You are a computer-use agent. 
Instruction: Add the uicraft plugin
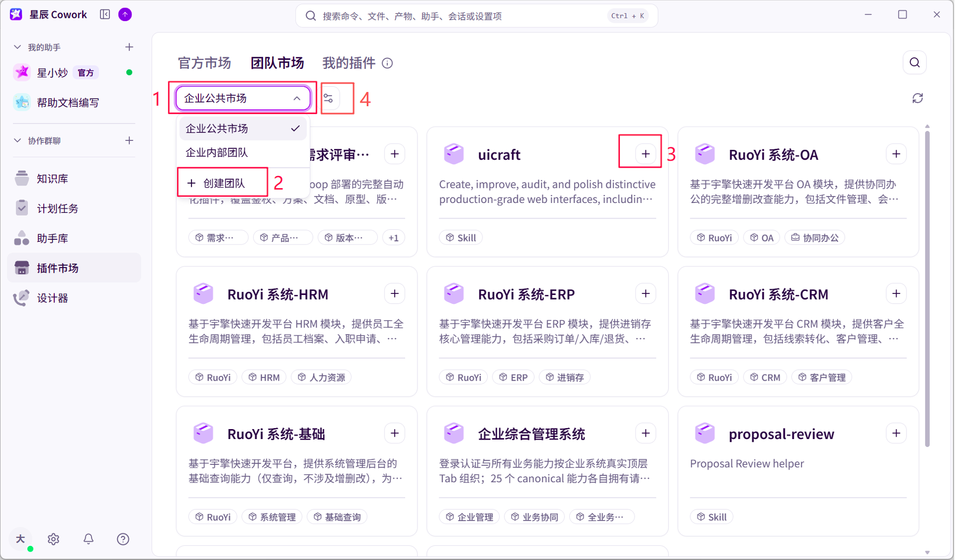(646, 154)
